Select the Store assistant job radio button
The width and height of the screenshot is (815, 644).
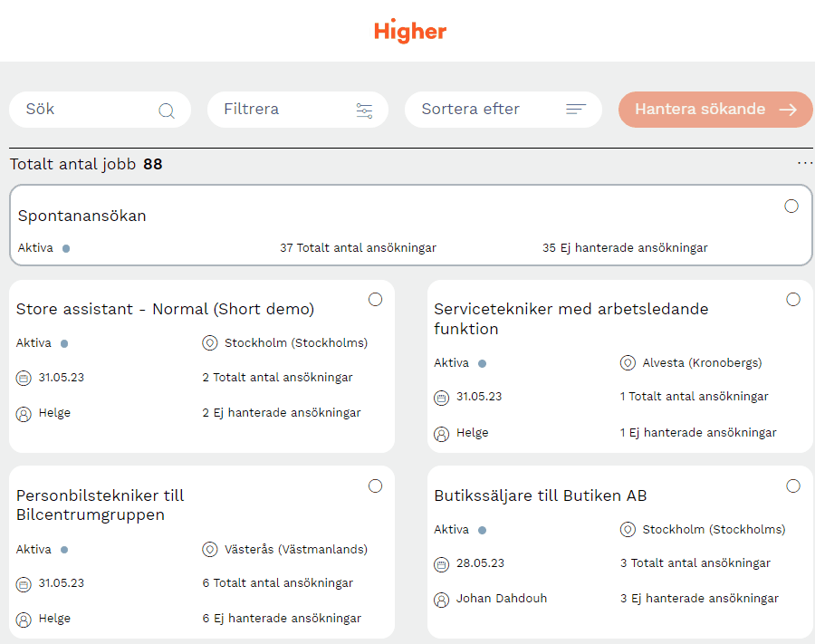[x=376, y=299]
